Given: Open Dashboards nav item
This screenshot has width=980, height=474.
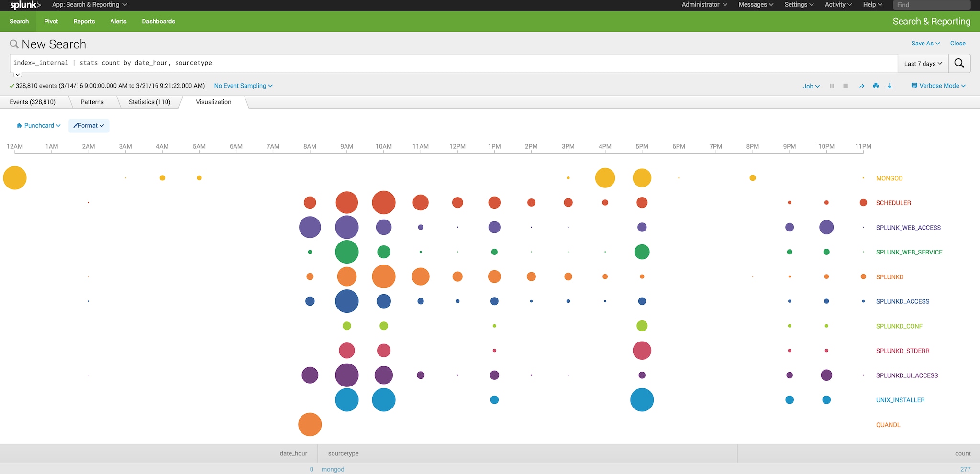Looking at the screenshot, I should 158,22.
